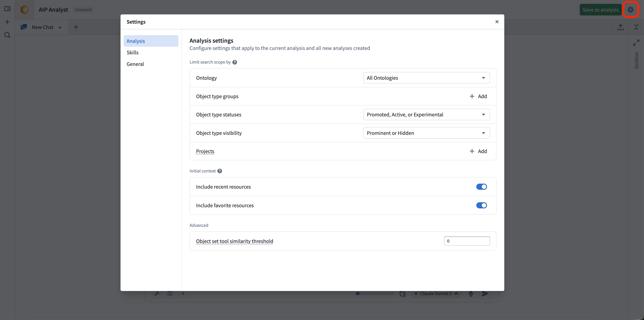Click Save as analysis button
644x320 pixels.
coord(600,9)
